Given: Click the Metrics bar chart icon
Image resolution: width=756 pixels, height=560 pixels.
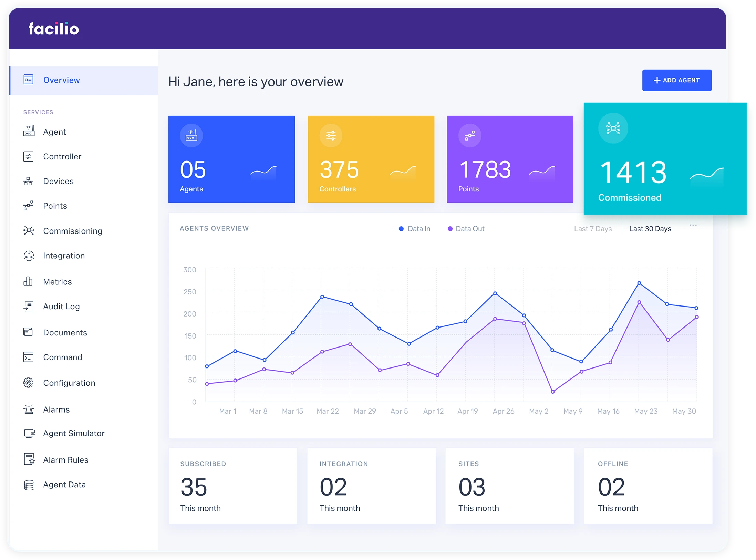Looking at the screenshot, I should tap(28, 281).
